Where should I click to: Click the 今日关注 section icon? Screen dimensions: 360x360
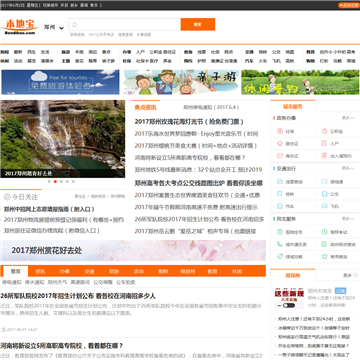(x=7, y=197)
